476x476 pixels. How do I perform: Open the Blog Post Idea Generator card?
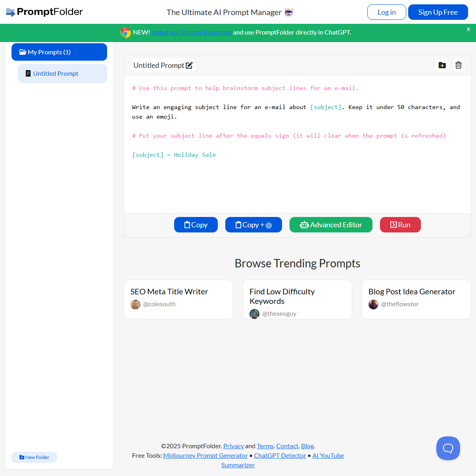(416, 299)
